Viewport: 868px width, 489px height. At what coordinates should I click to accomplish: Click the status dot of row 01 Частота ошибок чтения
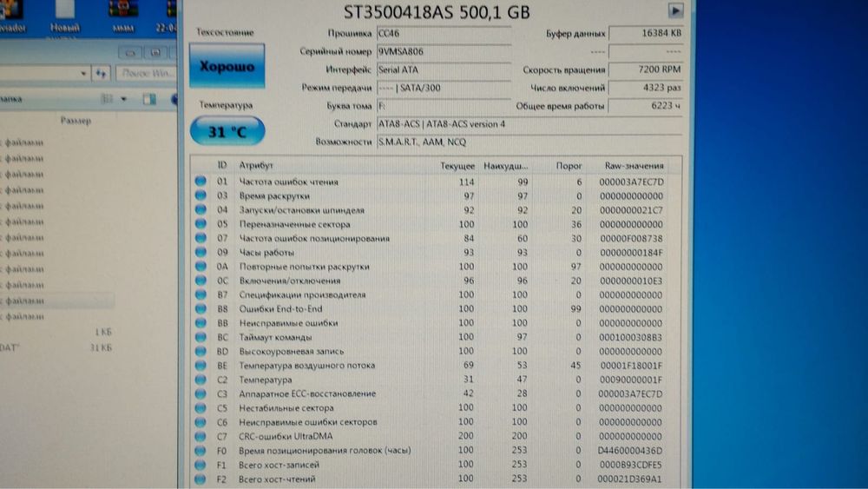point(201,181)
